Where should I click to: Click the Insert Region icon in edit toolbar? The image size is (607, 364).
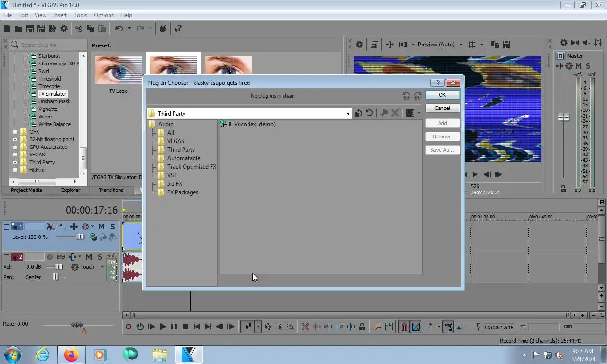pyautogui.click(x=389, y=327)
